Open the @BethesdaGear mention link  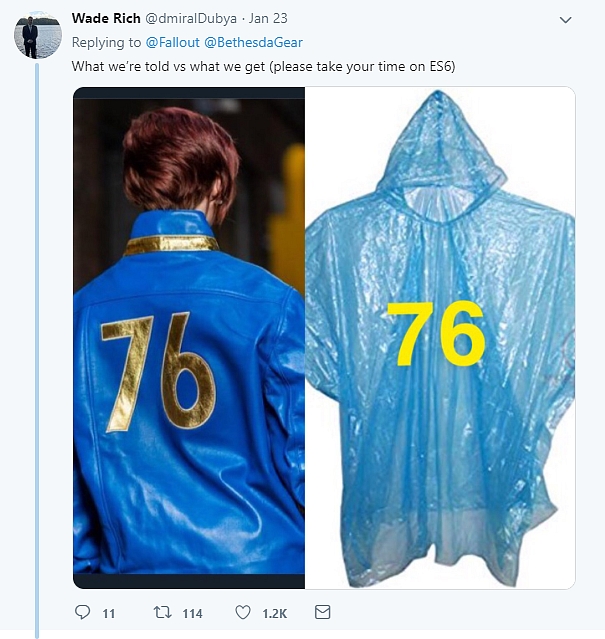[x=253, y=42]
